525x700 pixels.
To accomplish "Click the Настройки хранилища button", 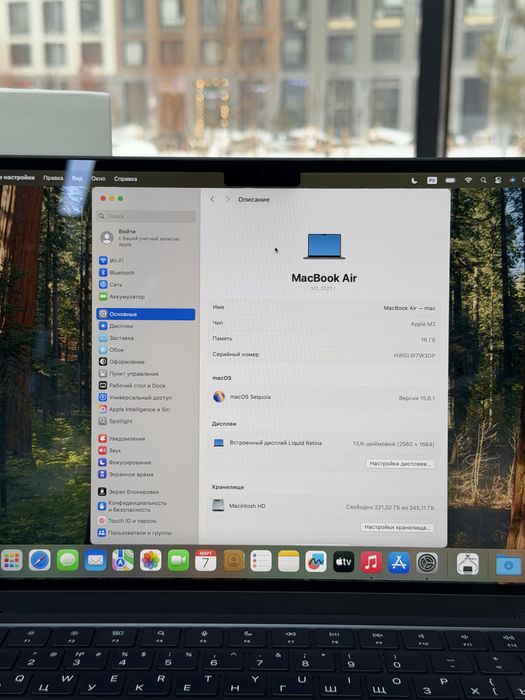I will [x=397, y=527].
